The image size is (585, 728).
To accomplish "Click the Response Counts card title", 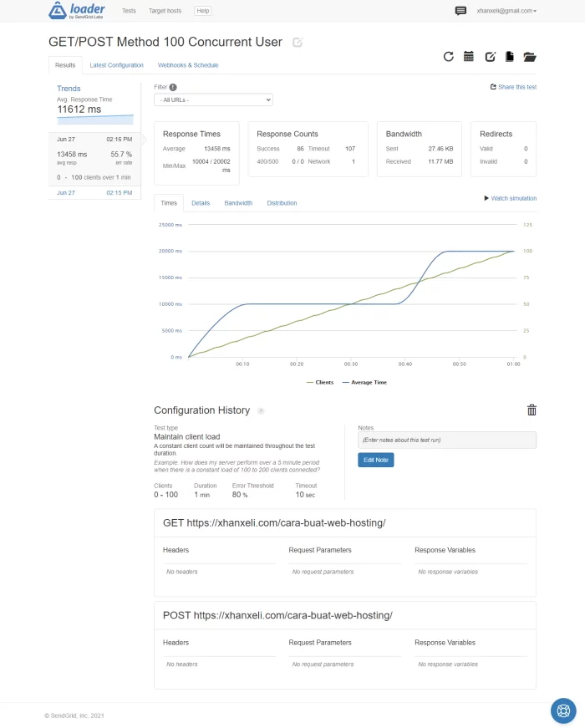I will pyautogui.click(x=287, y=135).
